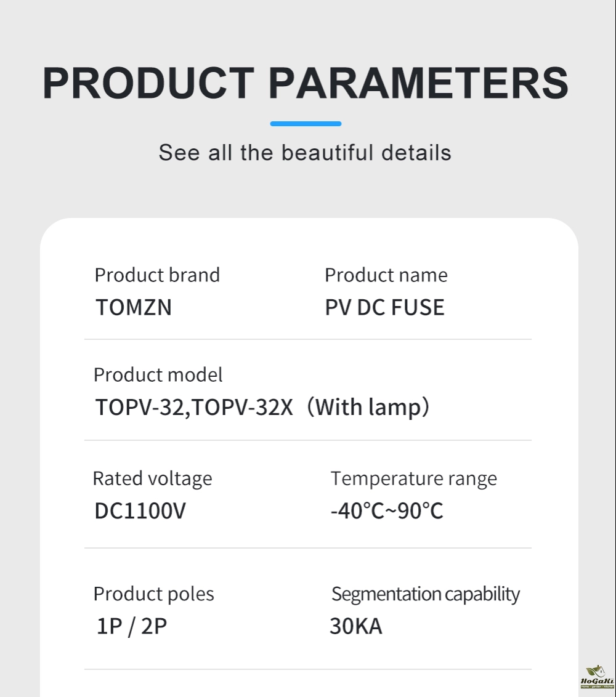Screen dimensions: 616x697
Task: Select the DC1100V value
Action: 140,510
